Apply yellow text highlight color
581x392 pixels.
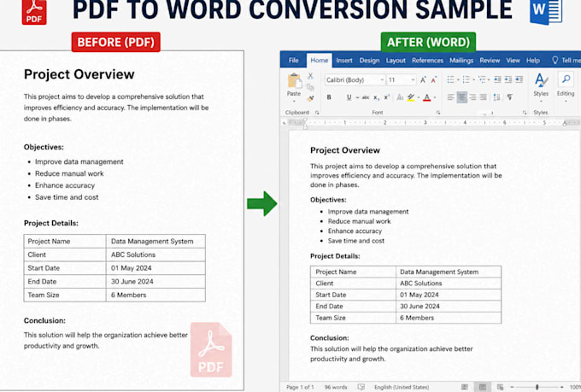411,97
